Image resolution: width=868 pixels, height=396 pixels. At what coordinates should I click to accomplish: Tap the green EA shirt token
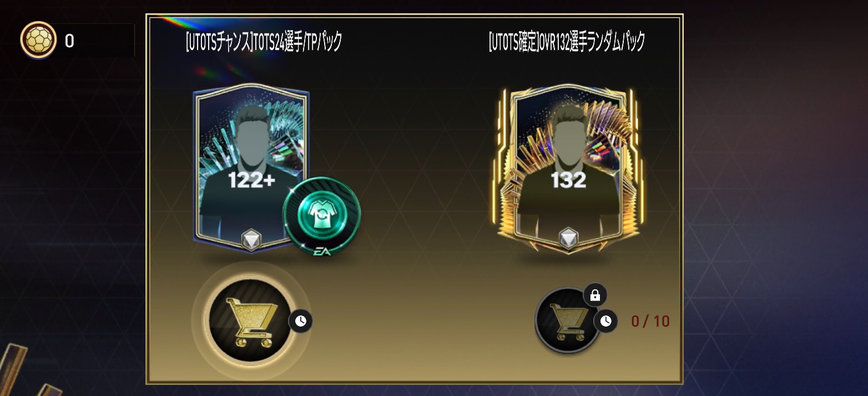322,217
